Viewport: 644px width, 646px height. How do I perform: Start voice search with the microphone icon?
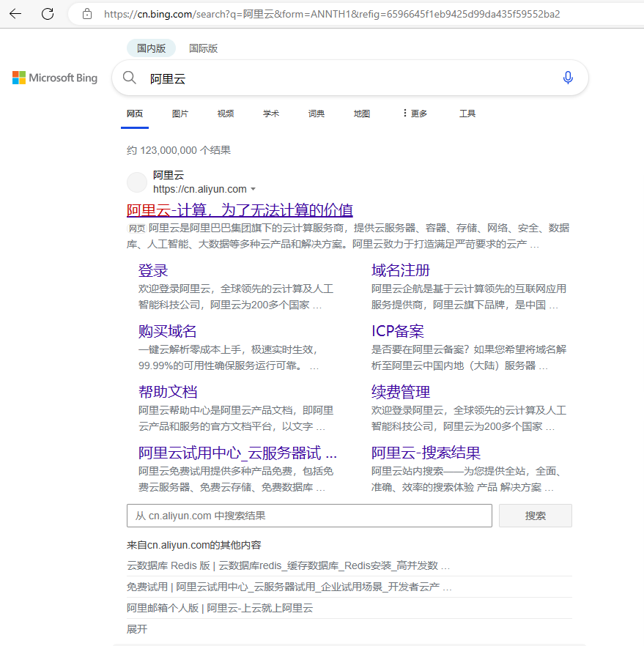[x=568, y=78]
